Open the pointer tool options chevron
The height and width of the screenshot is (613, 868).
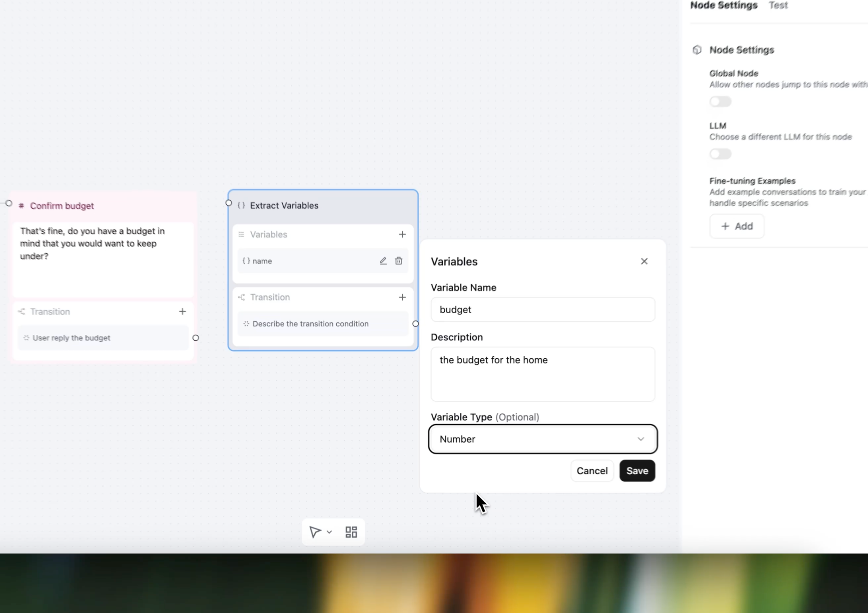tap(329, 532)
